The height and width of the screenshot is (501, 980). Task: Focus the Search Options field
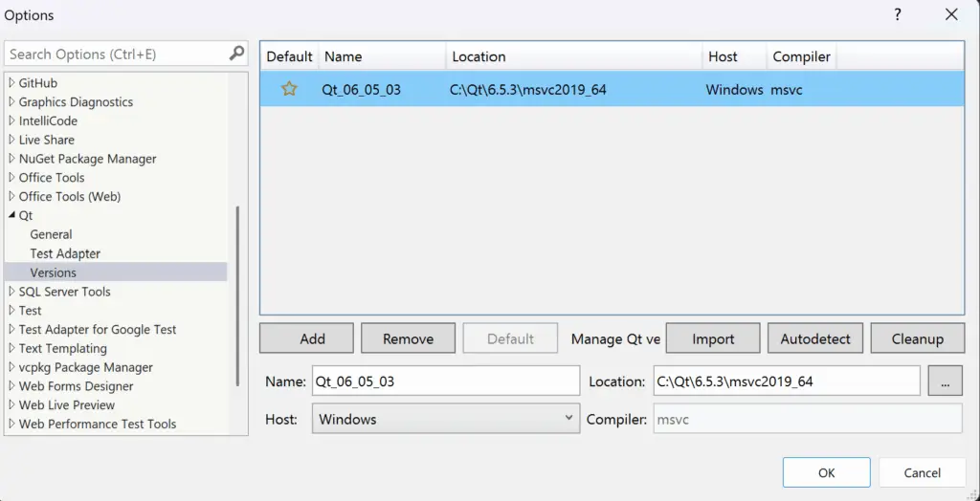pyautogui.click(x=115, y=54)
